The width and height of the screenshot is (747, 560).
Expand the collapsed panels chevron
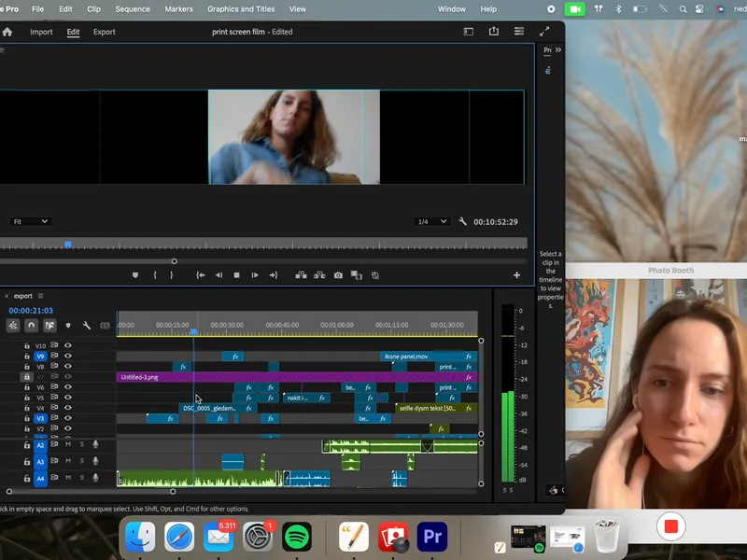(558, 49)
